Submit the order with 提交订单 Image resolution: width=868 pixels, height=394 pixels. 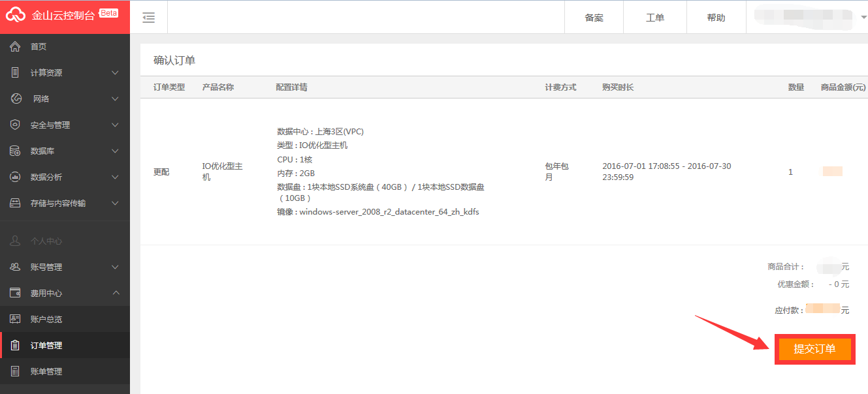(x=814, y=349)
